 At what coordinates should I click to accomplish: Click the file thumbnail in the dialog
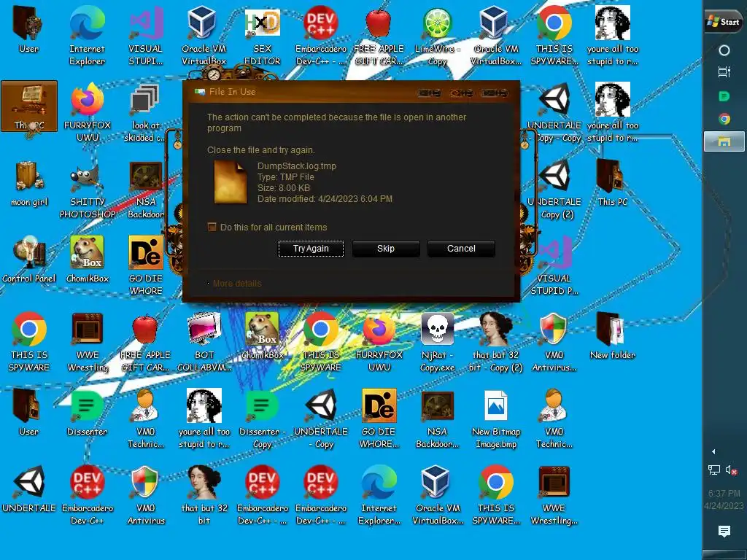coord(231,182)
